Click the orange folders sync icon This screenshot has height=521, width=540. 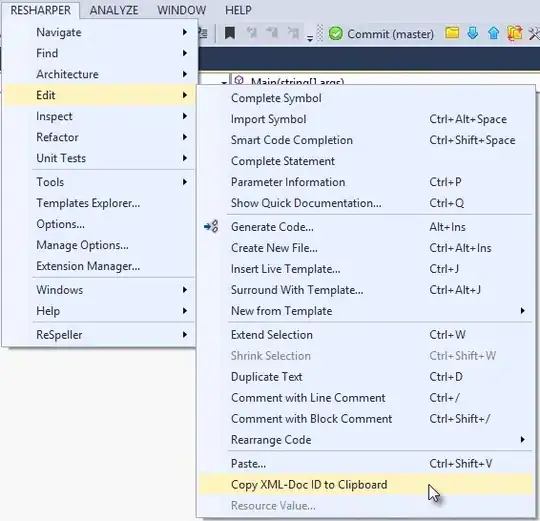515,33
